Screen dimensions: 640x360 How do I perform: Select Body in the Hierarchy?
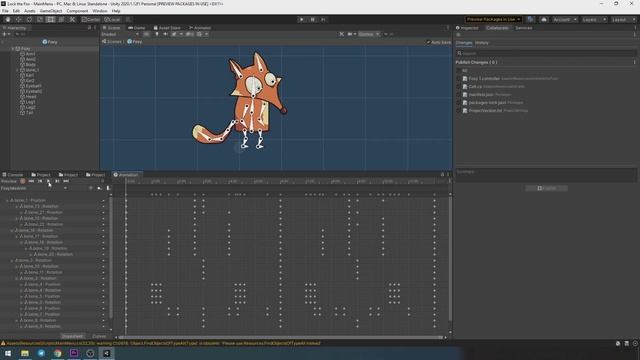[x=31, y=64]
